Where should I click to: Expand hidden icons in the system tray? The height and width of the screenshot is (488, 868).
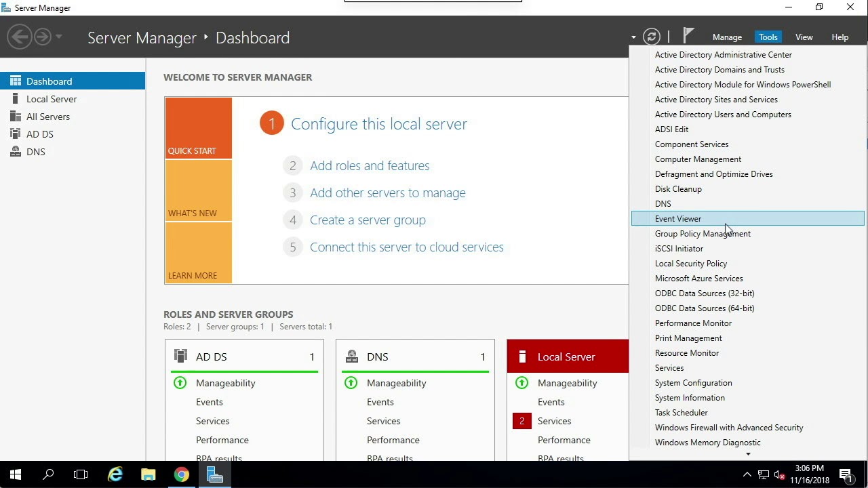(746, 474)
